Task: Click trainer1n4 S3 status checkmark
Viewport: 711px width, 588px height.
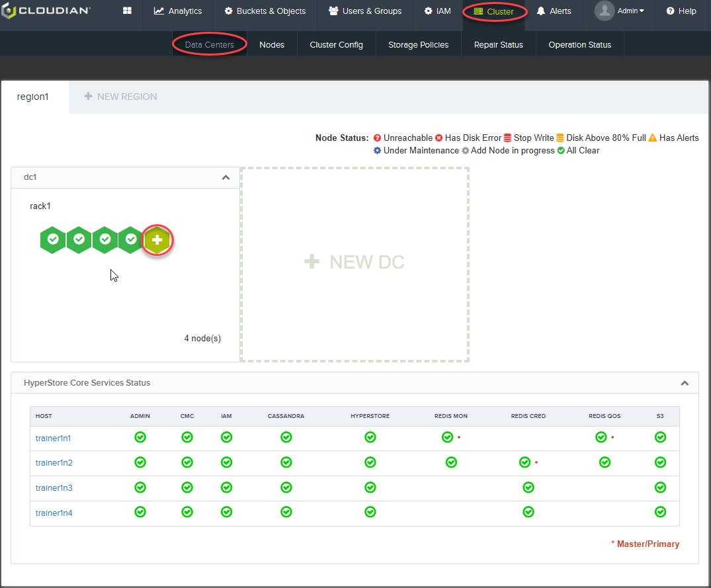Action: [x=660, y=512]
